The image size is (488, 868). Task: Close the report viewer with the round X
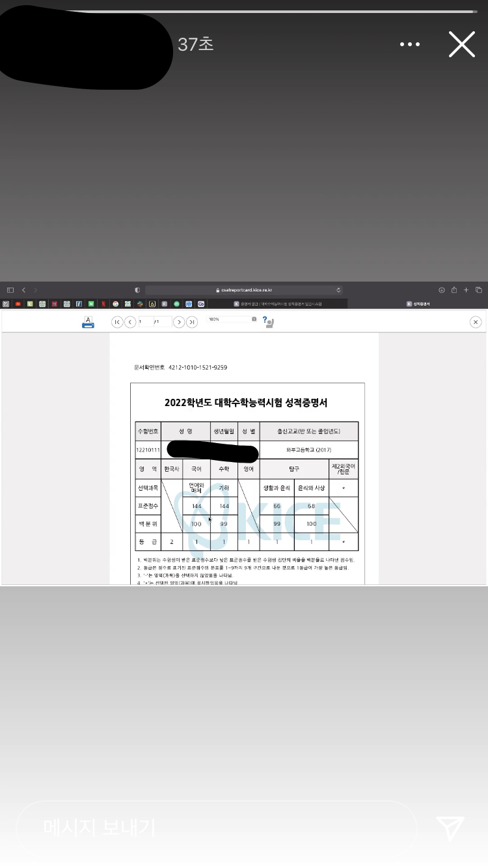click(476, 322)
